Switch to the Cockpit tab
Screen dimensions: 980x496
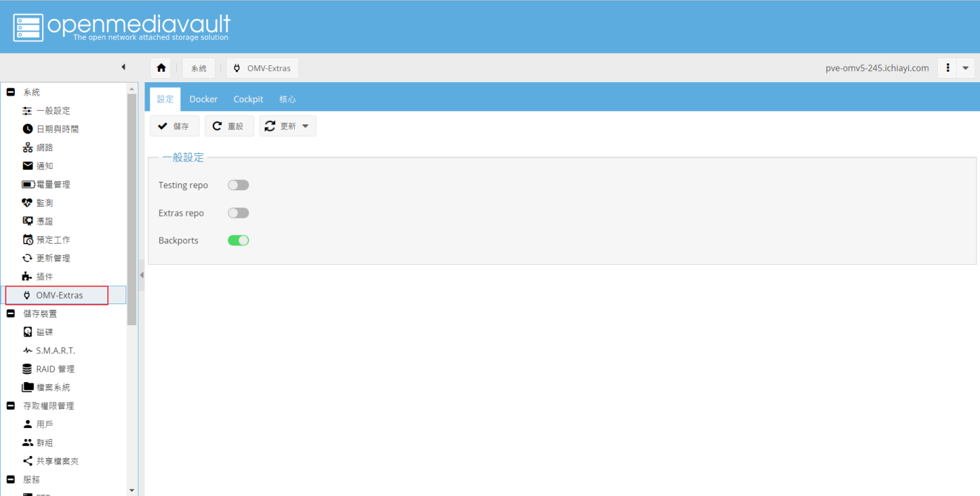point(249,99)
